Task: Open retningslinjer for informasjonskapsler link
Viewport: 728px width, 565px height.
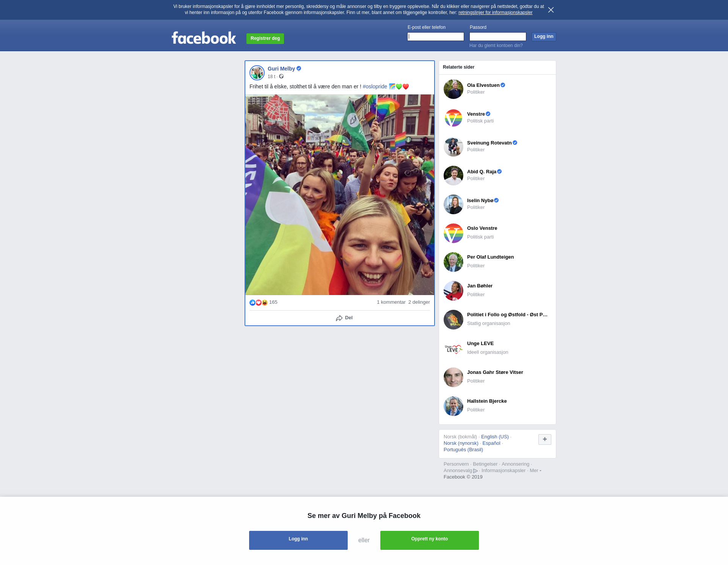Action: click(x=495, y=13)
